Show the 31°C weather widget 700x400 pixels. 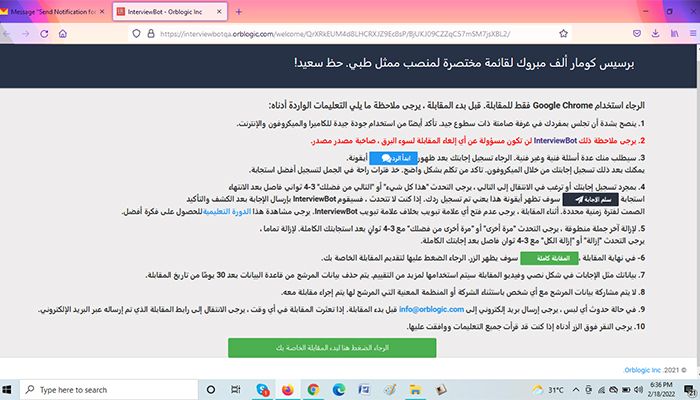point(548,390)
